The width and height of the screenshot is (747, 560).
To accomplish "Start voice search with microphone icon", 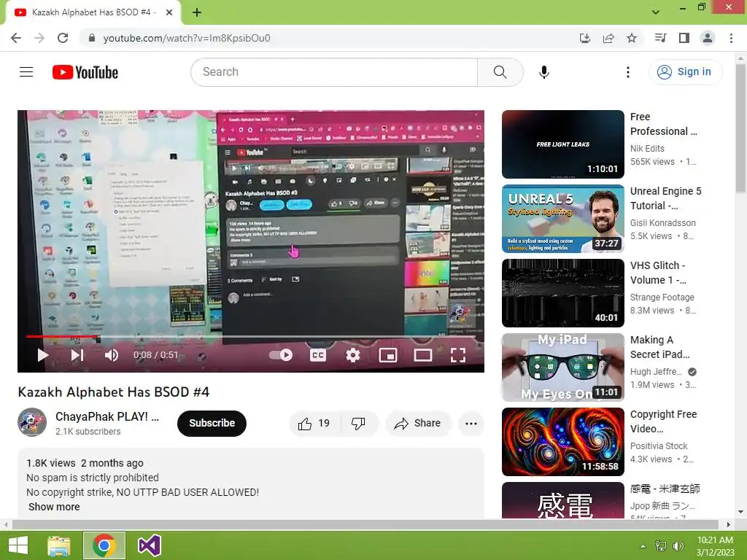I will pos(544,72).
